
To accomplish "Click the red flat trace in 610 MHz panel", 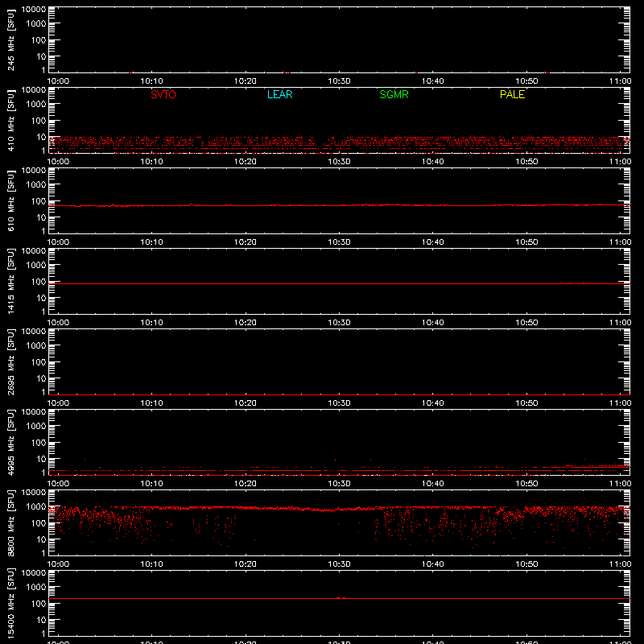I will pyautogui.click(x=339, y=205).
